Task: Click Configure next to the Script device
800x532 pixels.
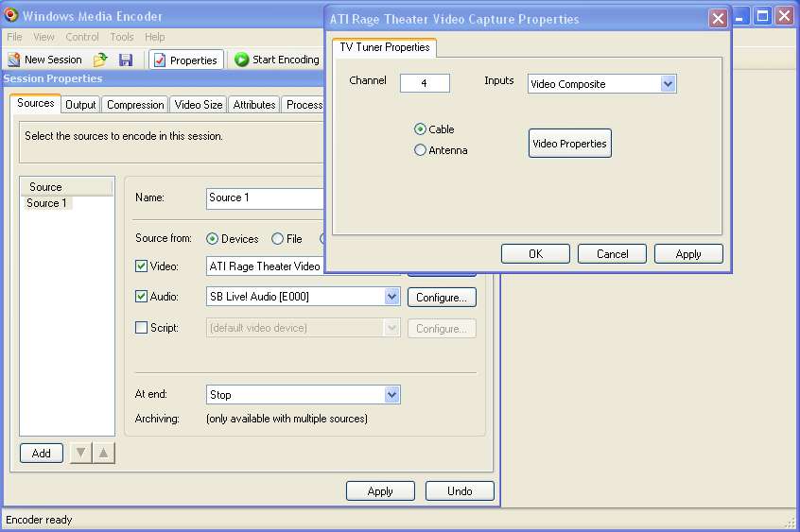Action: point(442,329)
